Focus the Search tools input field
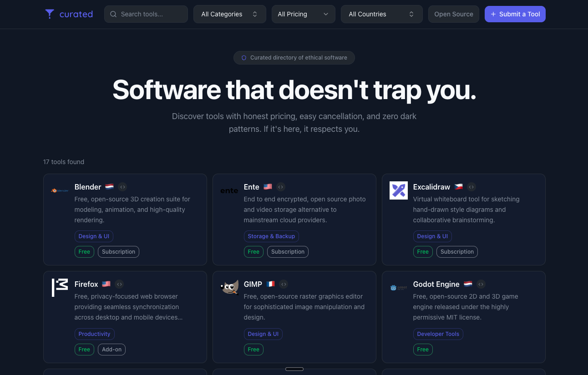Screen dimensions: 588x375 [x=146, y=14]
